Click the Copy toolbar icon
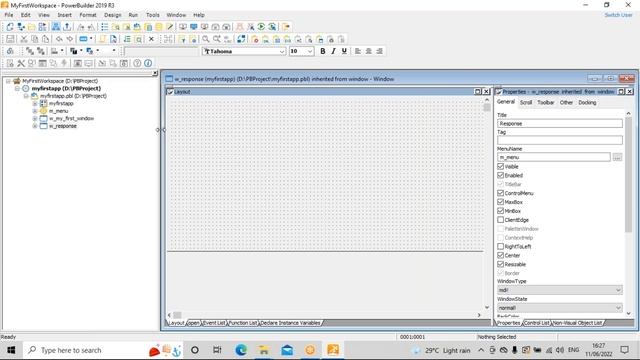 pos(35,39)
